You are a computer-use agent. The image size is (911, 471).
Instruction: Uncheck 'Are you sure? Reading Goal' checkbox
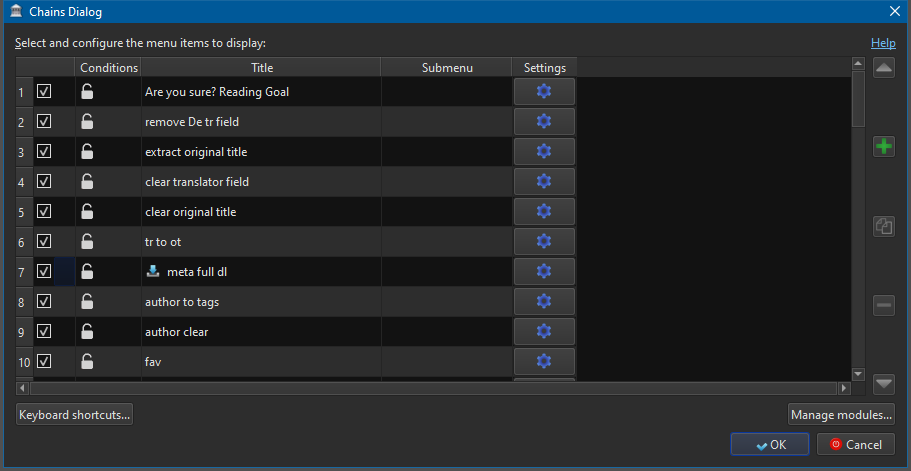point(44,91)
